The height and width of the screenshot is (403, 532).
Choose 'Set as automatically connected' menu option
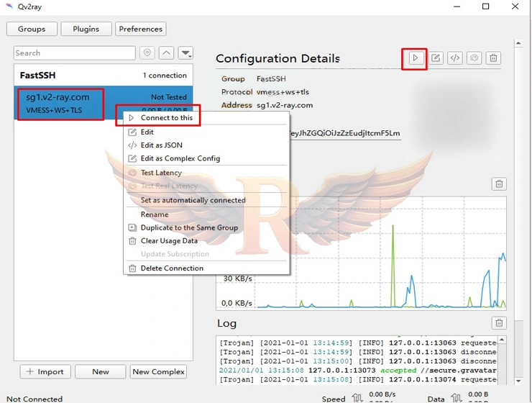click(x=193, y=200)
